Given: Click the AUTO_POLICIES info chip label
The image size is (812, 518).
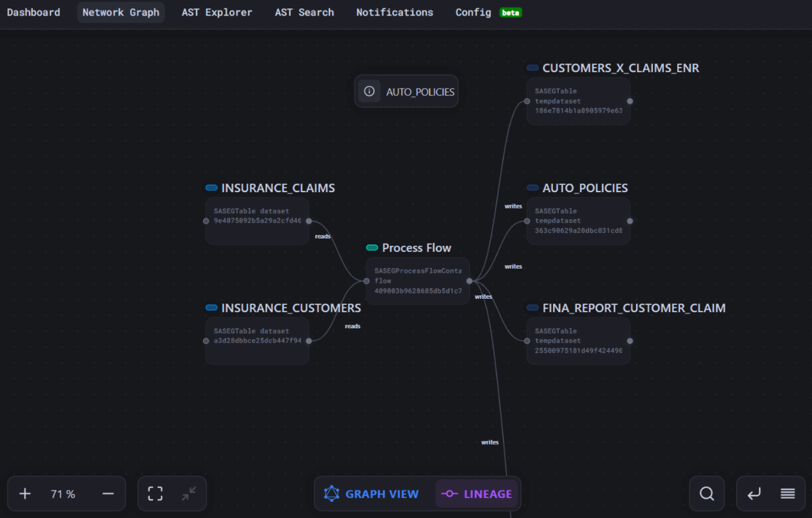Looking at the screenshot, I should [420, 92].
